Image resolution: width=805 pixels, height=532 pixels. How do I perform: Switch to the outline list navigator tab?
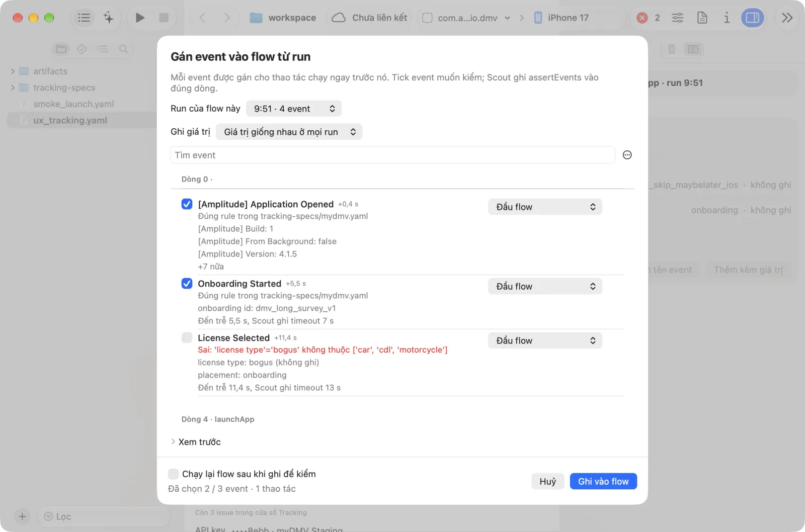(x=103, y=49)
